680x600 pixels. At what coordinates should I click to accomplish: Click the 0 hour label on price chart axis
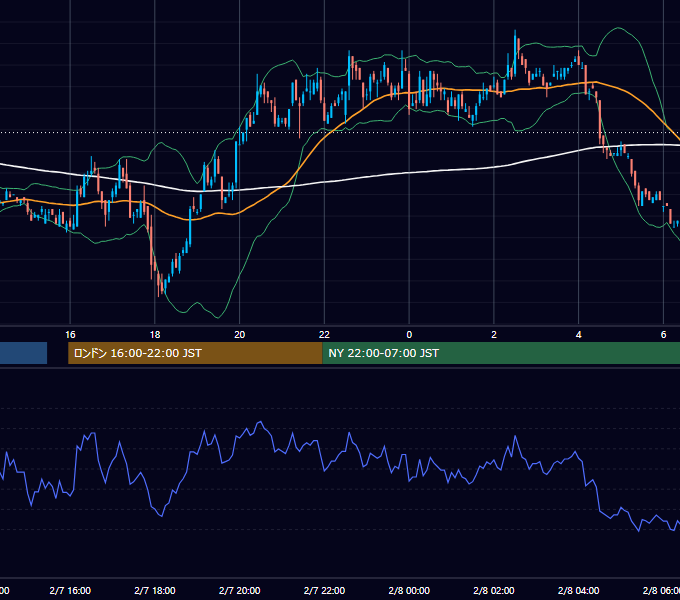pos(409,335)
